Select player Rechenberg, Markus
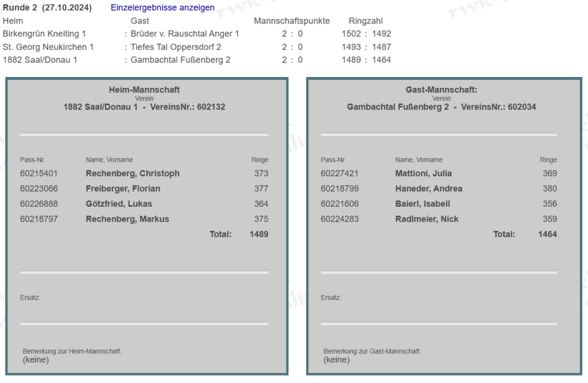This screenshot has height=383, width=588. [127, 219]
